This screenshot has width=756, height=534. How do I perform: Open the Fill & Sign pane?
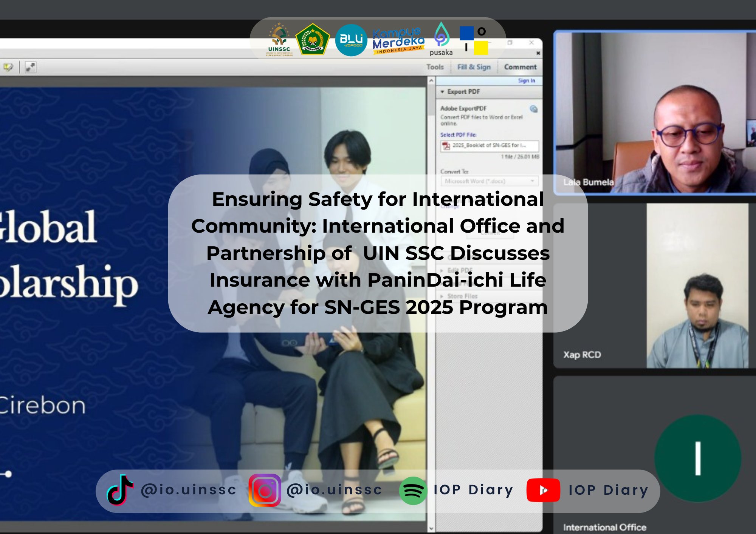click(x=474, y=67)
